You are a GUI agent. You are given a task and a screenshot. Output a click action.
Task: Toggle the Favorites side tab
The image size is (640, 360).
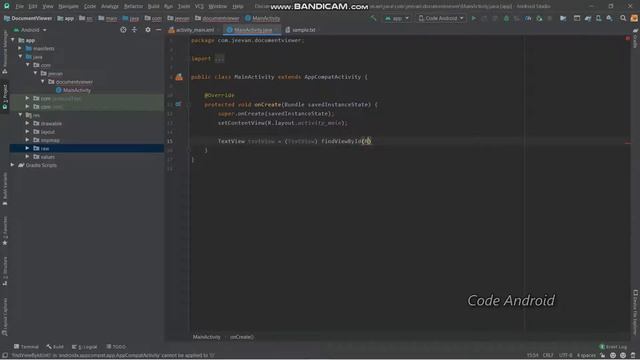[x=5, y=231]
